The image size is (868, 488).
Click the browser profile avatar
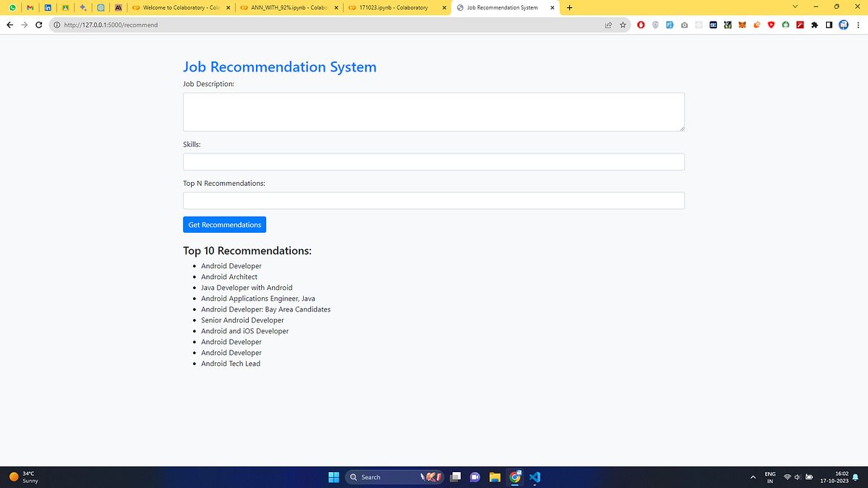pyautogui.click(x=843, y=25)
